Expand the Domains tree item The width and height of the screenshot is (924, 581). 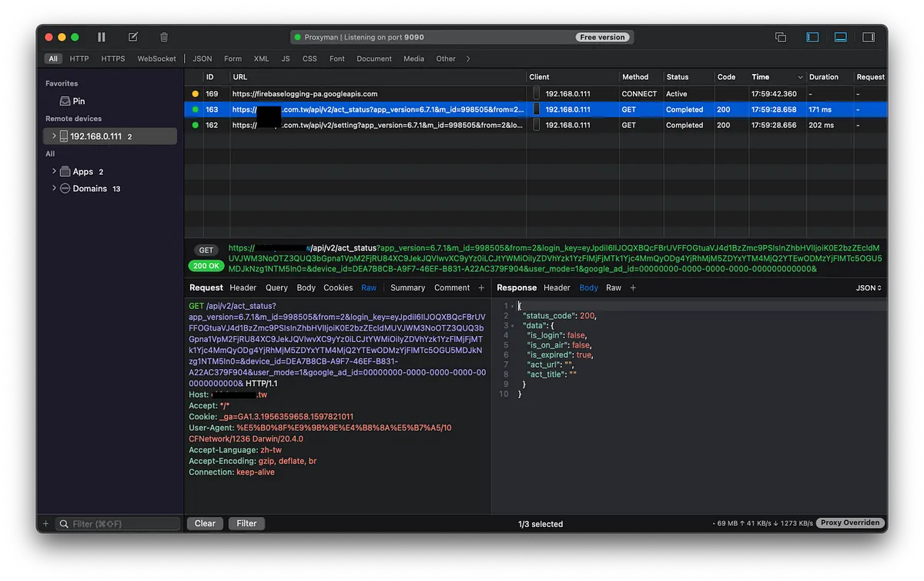[54, 189]
